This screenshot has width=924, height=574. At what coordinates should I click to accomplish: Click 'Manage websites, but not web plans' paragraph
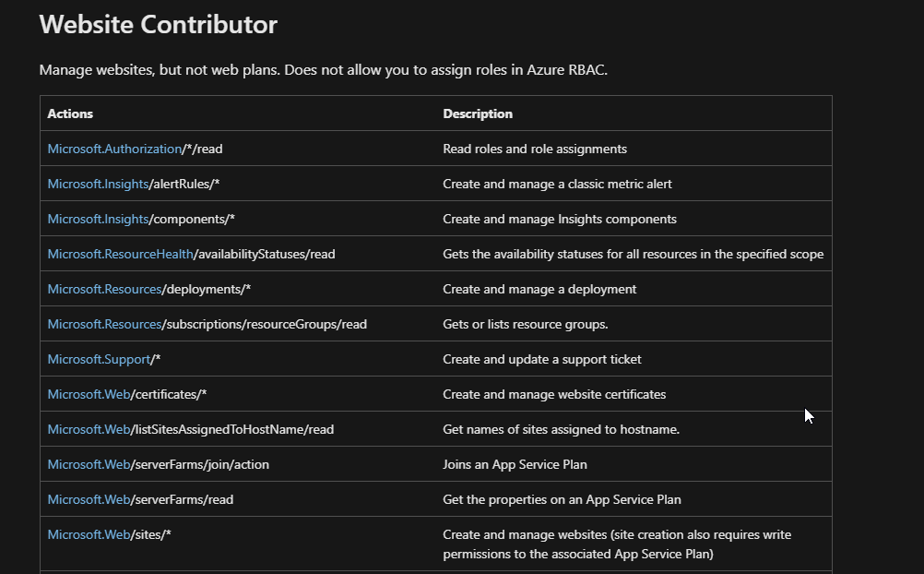324,70
